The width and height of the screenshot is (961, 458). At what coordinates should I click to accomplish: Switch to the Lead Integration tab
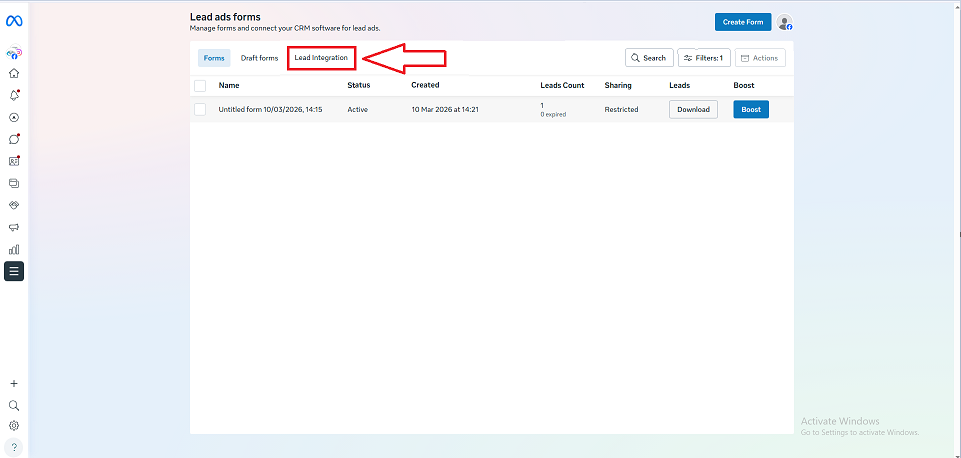tap(321, 58)
